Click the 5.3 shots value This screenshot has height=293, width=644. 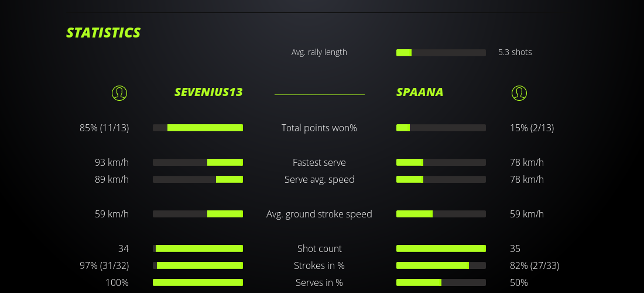(x=515, y=52)
